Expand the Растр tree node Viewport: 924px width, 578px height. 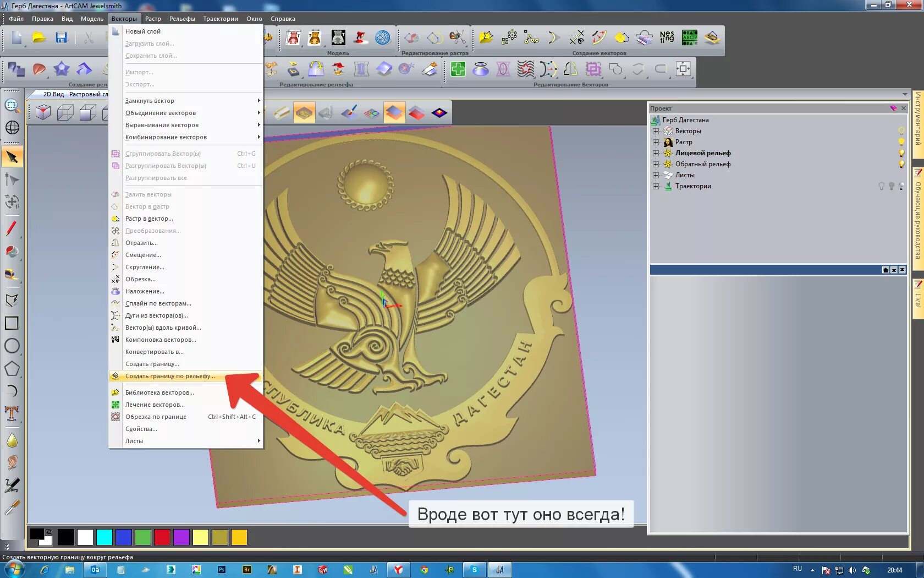pyautogui.click(x=656, y=142)
